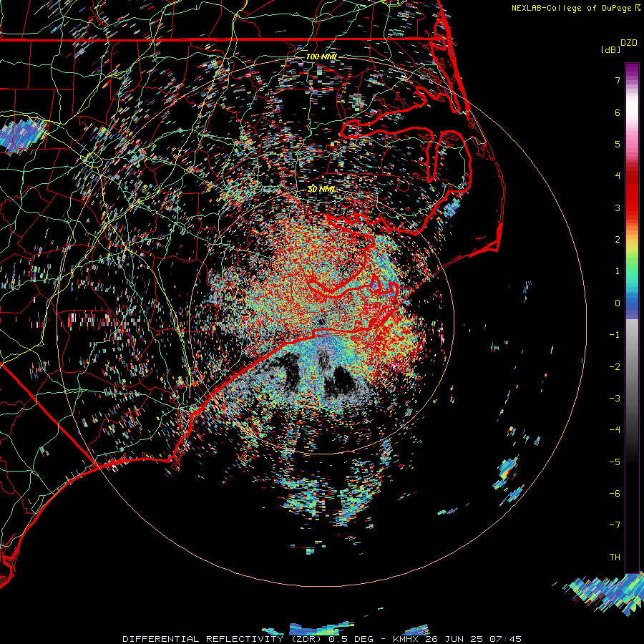Click the 6 value on the color scale
The height and width of the screenshot is (644, 644).
[618, 112]
